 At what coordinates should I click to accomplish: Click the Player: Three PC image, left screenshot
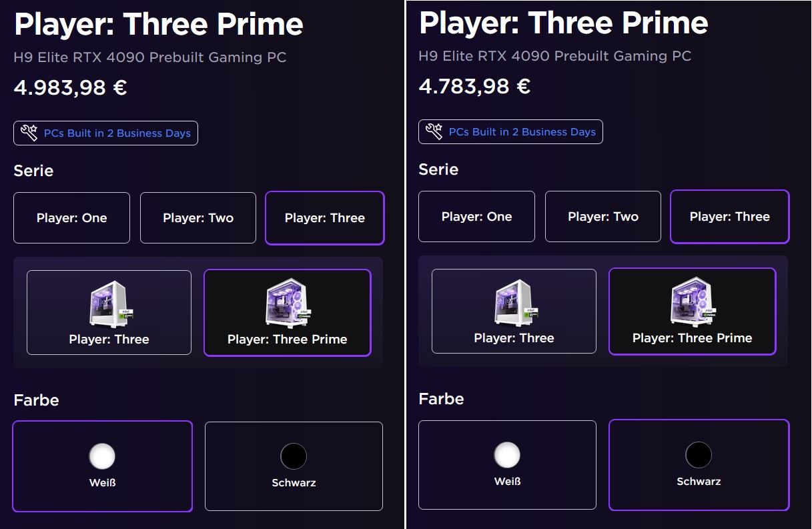coord(109,306)
